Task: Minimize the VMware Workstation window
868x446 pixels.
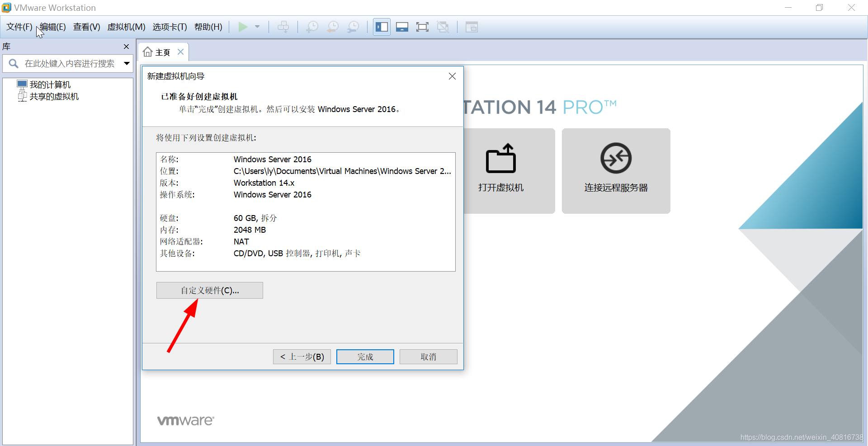Action: click(x=788, y=8)
